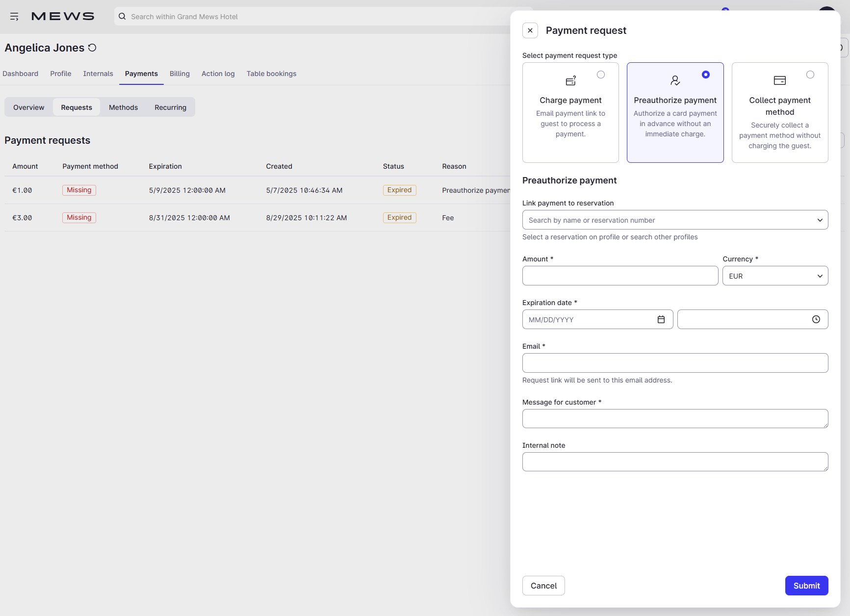The width and height of the screenshot is (850, 616).
Task: Click the search magnifier icon
Action: (122, 16)
